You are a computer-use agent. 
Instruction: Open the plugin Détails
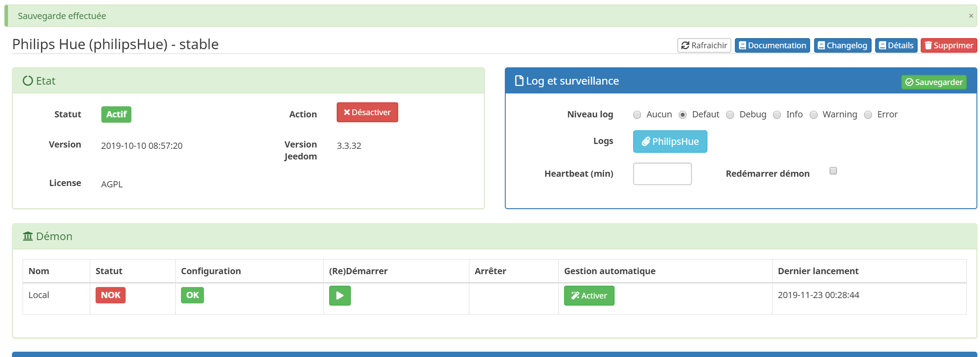click(x=896, y=45)
